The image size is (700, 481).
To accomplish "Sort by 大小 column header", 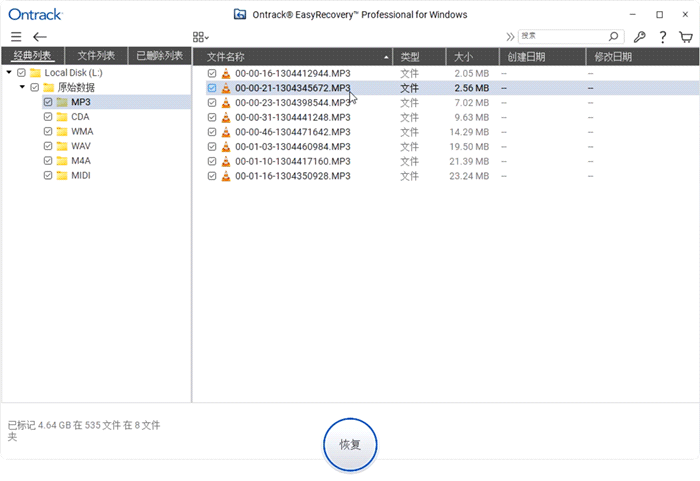I will pyautogui.click(x=472, y=57).
